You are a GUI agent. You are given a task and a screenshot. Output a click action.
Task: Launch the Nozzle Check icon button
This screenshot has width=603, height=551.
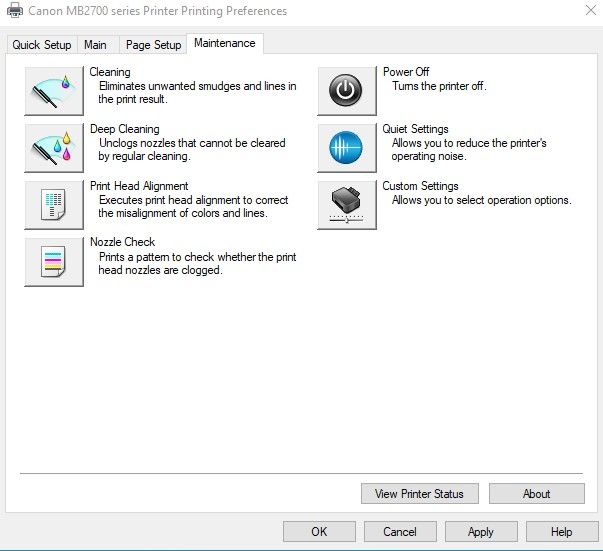(54, 261)
